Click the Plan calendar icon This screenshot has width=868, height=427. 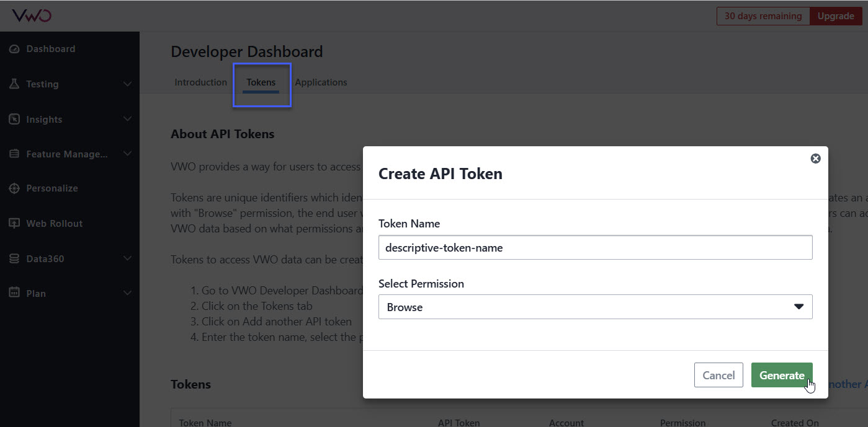point(14,293)
